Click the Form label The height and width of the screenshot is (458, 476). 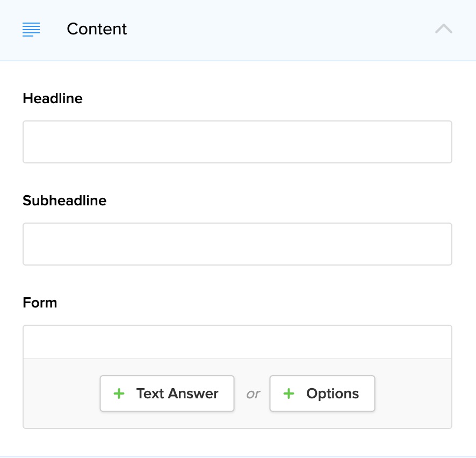coord(40,303)
